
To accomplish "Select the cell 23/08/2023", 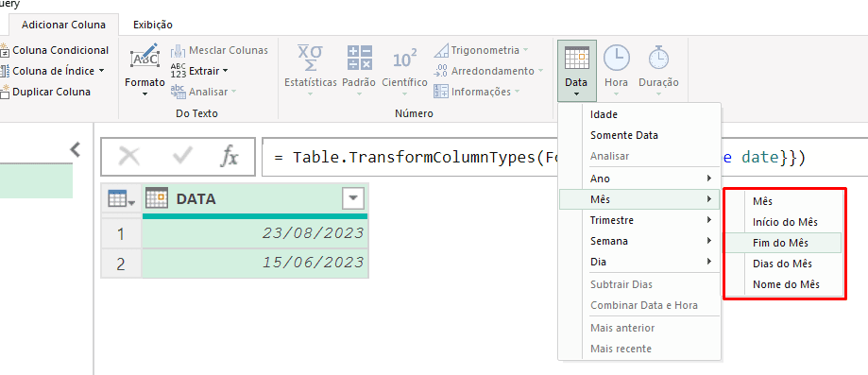I will click(x=255, y=233).
